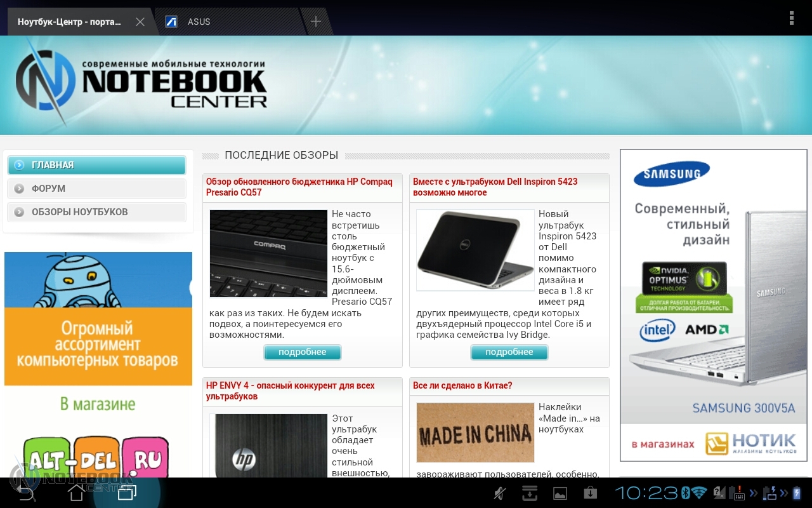Tap the muted sound notification icon

click(500, 493)
